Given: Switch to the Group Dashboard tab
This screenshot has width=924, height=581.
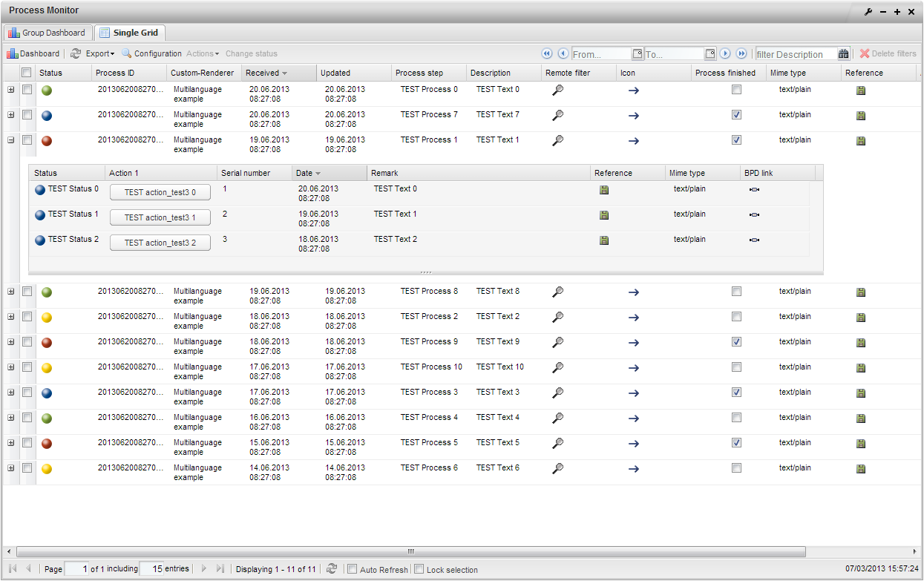Looking at the screenshot, I should click(47, 33).
